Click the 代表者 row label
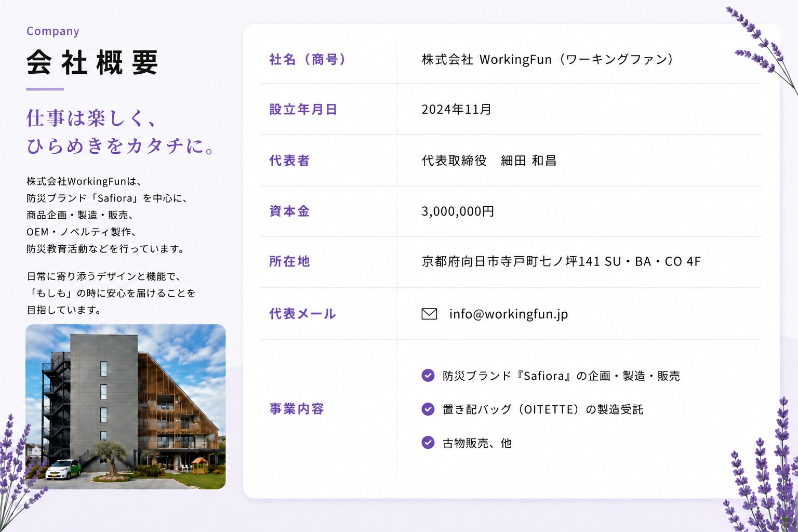798x532 pixels. click(x=289, y=161)
